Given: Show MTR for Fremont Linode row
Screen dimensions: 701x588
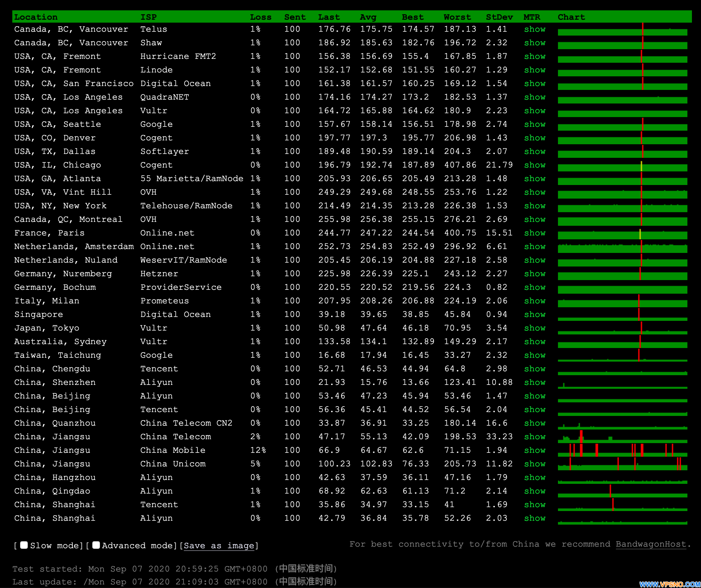Looking at the screenshot, I should (x=535, y=70).
